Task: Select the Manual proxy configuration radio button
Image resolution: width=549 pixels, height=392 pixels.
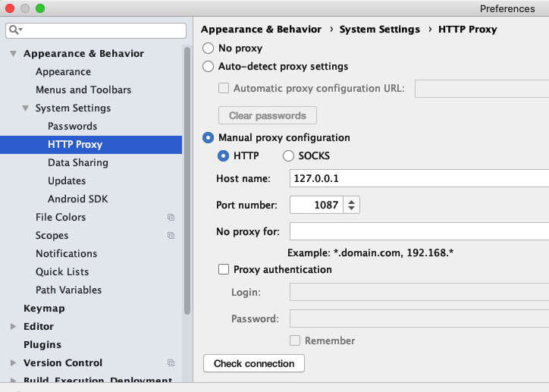Action: (x=208, y=138)
